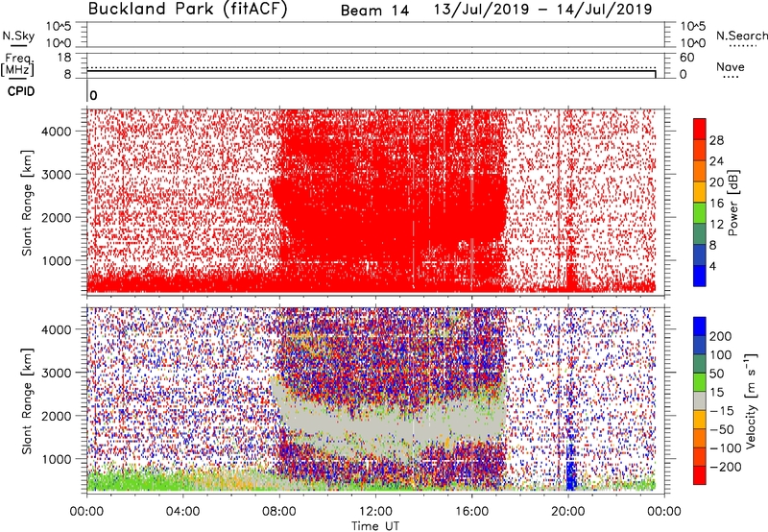Click the "24" label on power color bar

[x=716, y=161]
